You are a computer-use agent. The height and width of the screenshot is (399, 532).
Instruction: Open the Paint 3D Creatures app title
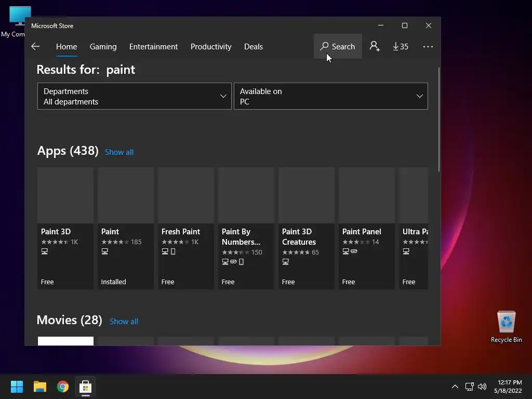299,237
